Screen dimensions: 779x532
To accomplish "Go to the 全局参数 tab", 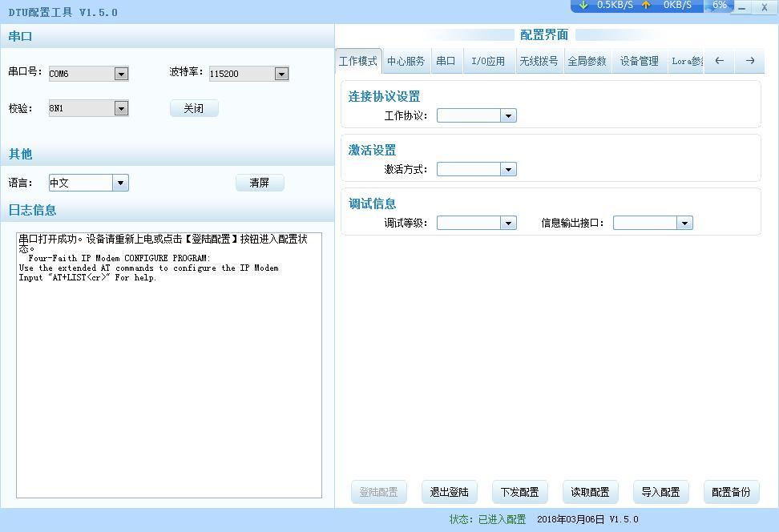I will 587,61.
